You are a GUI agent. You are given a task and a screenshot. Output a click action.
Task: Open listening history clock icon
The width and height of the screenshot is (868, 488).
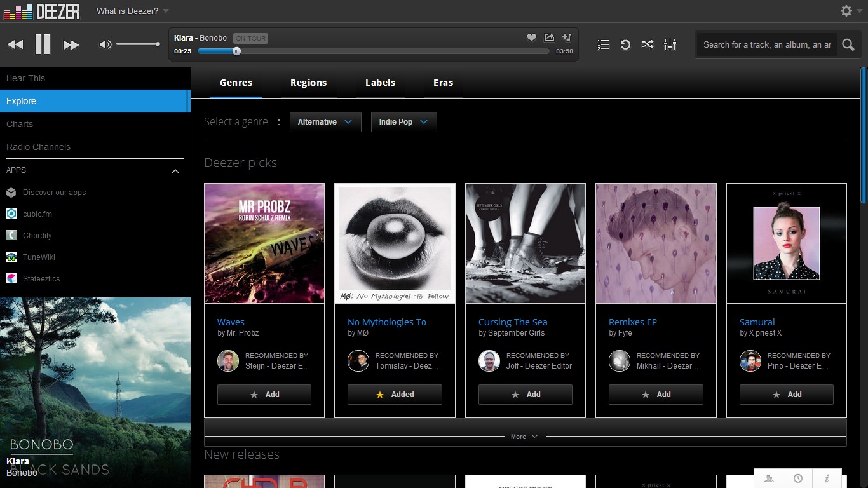pyautogui.click(x=797, y=478)
